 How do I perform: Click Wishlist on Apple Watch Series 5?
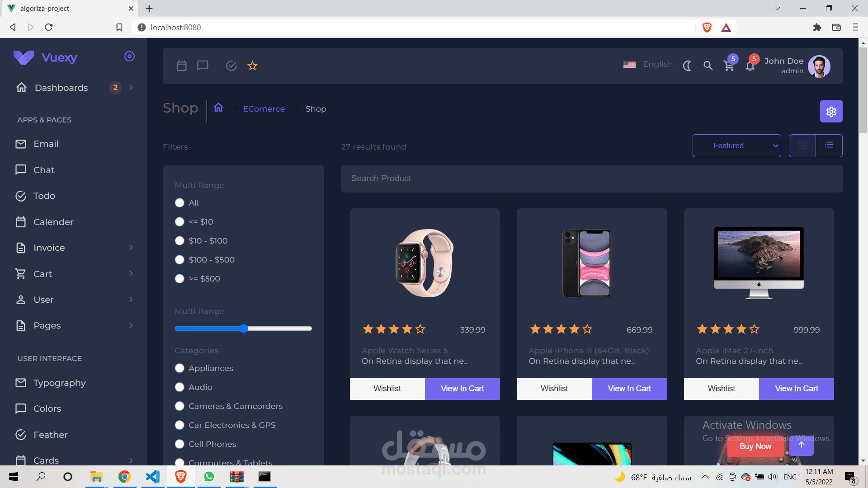pyautogui.click(x=387, y=389)
